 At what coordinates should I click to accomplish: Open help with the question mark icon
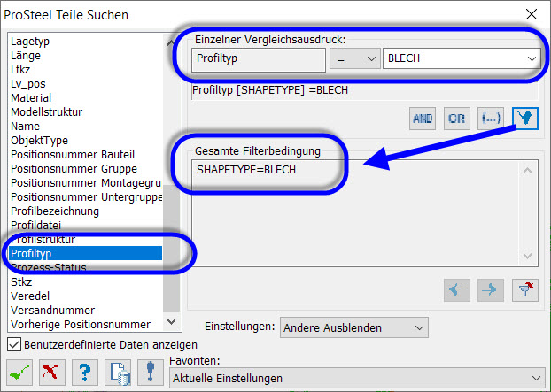click(85, 373)
